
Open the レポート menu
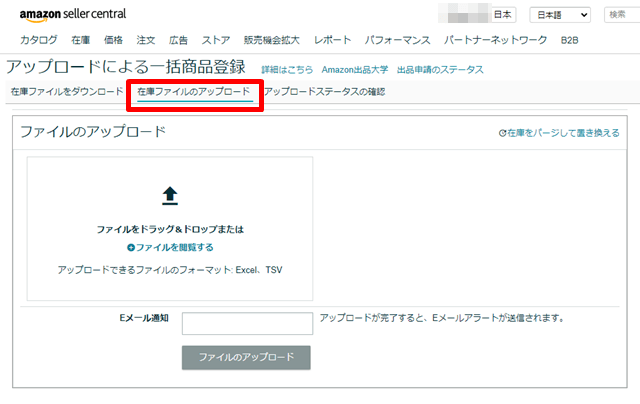click(x=332, y=40)
